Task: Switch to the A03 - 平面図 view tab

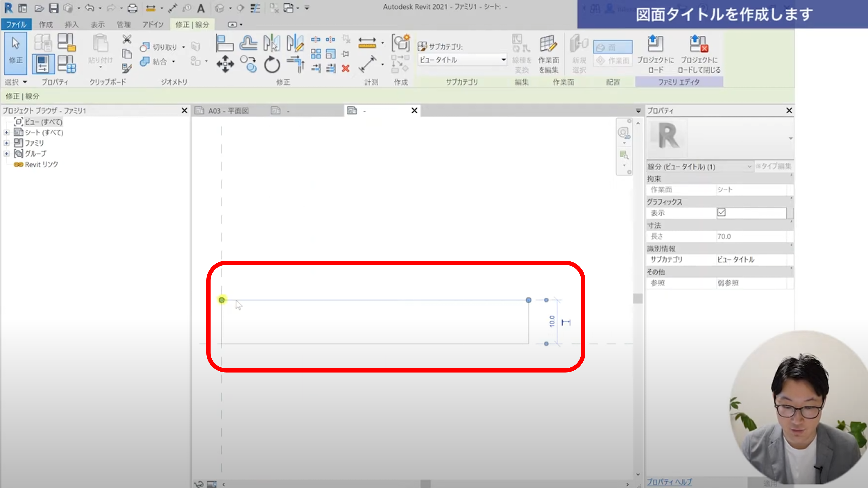Action: tap(228, 110)
